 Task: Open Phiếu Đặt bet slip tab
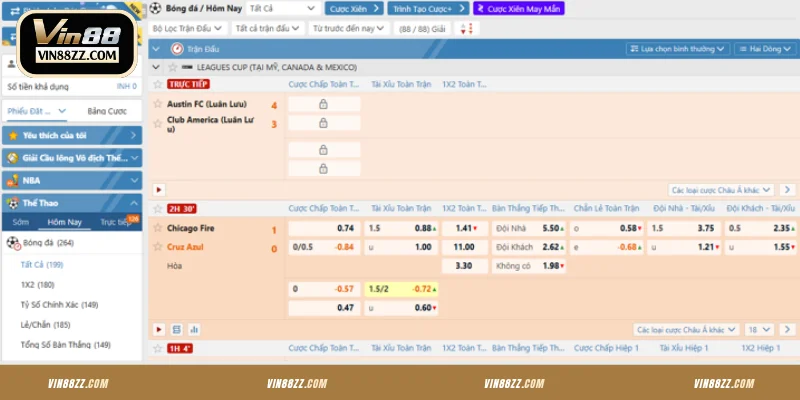[x=37, y=111]
